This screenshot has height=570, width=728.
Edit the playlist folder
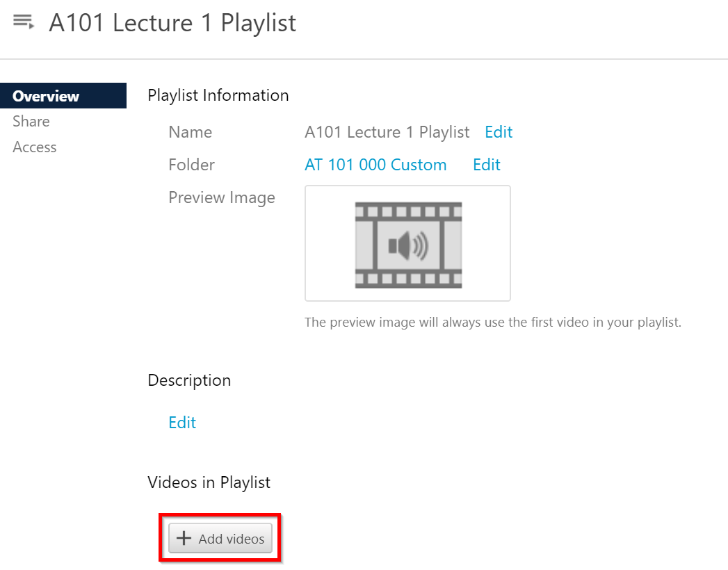tap(487, 165)
